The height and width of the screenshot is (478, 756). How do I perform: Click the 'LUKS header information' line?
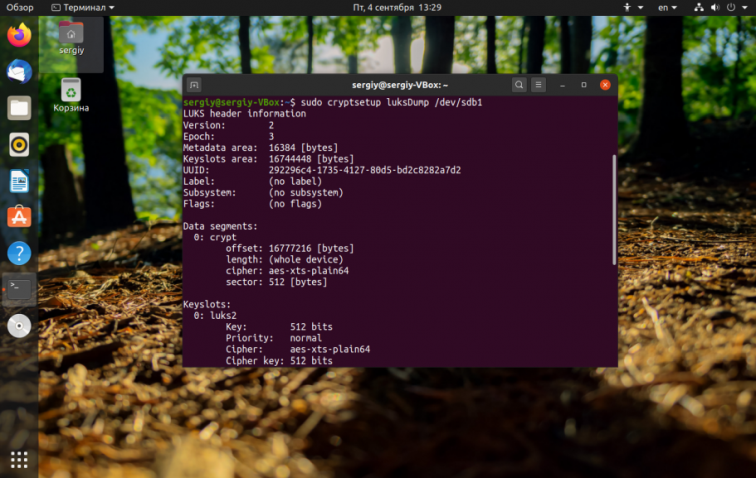point(244,114)
